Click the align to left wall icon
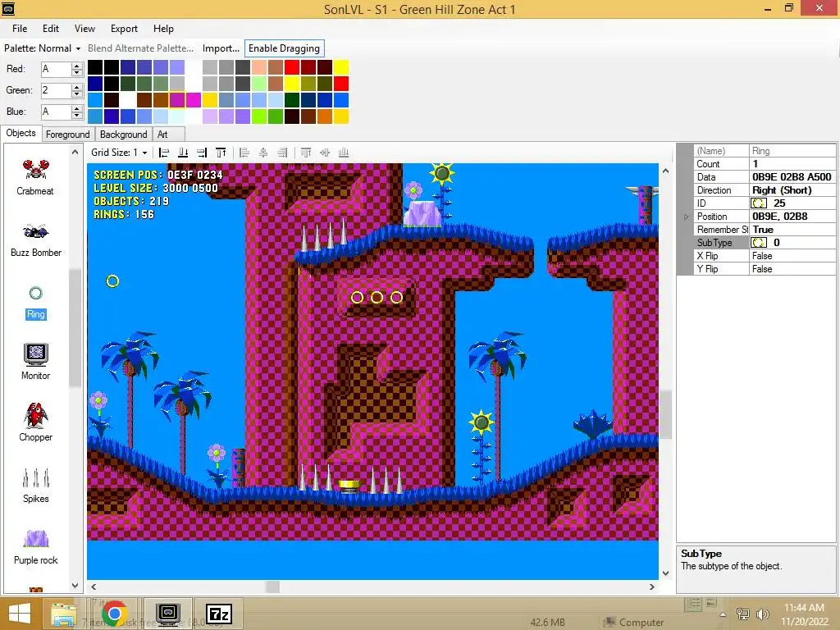 (164, 153)
